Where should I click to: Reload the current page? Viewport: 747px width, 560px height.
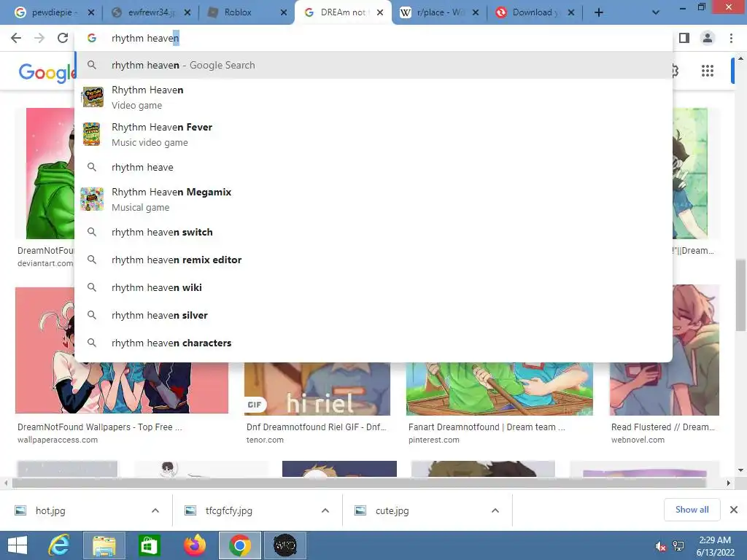[x=63, y=38]
